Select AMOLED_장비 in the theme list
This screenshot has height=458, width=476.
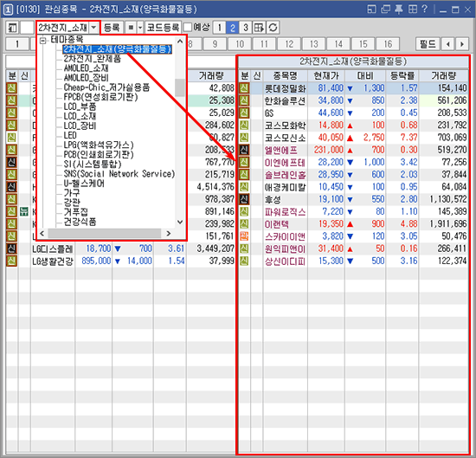(x=86, y=78)
